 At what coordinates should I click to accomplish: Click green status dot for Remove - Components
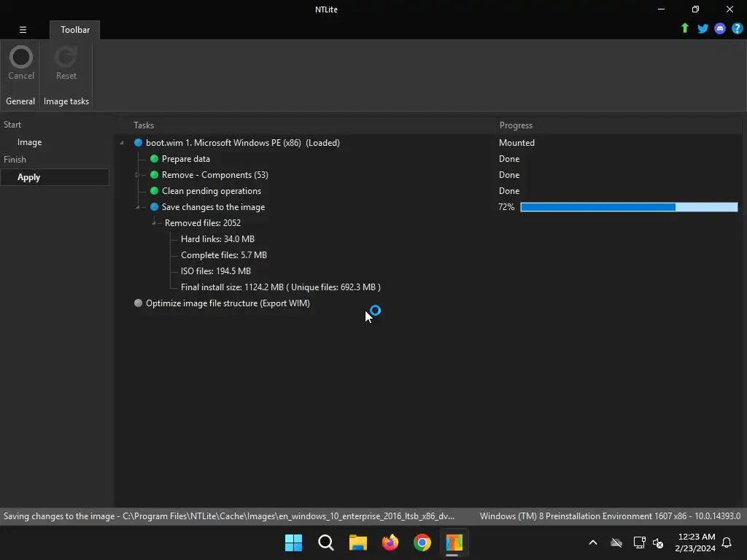pos(154,175)
